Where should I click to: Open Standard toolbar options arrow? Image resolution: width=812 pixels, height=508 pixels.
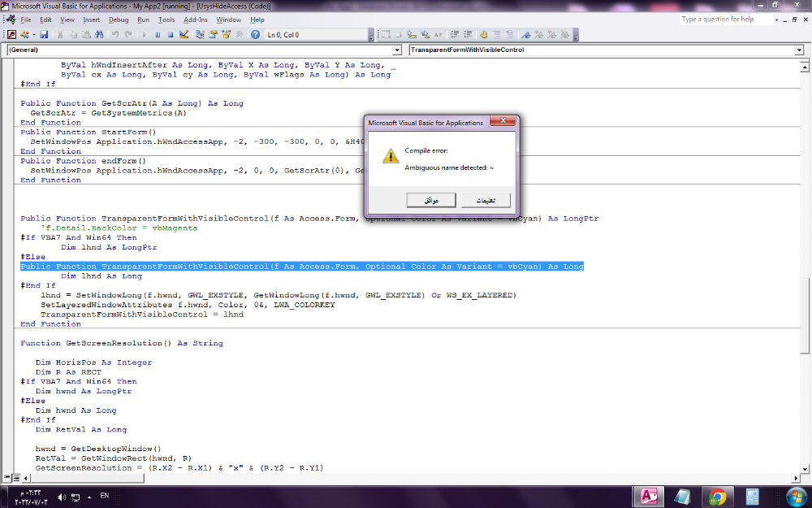tap(371, 35)
